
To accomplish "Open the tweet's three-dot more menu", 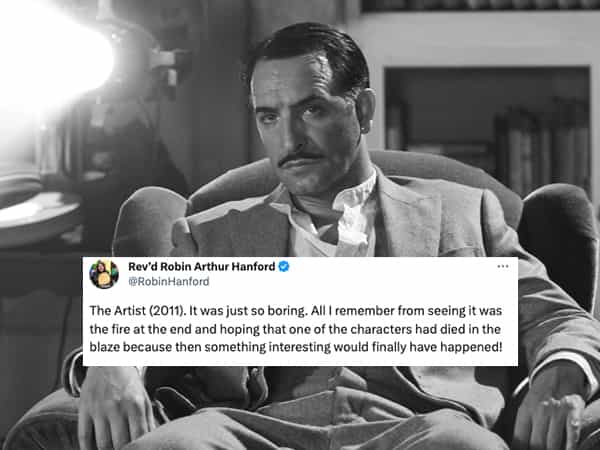I will coord(502,268).
